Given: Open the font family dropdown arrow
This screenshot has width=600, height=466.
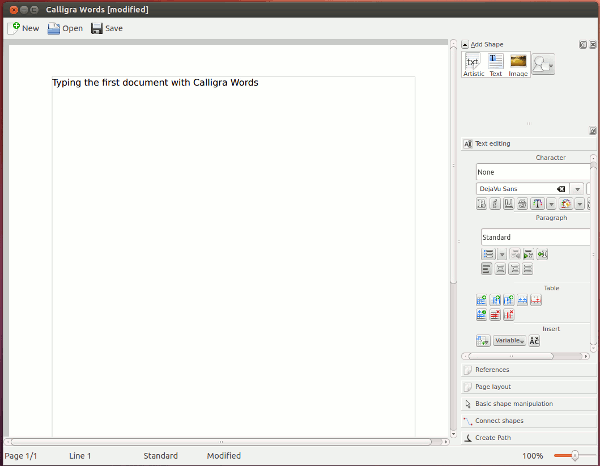Looking at the screenshot, I should pyautogui.click(x=577, y=189).
